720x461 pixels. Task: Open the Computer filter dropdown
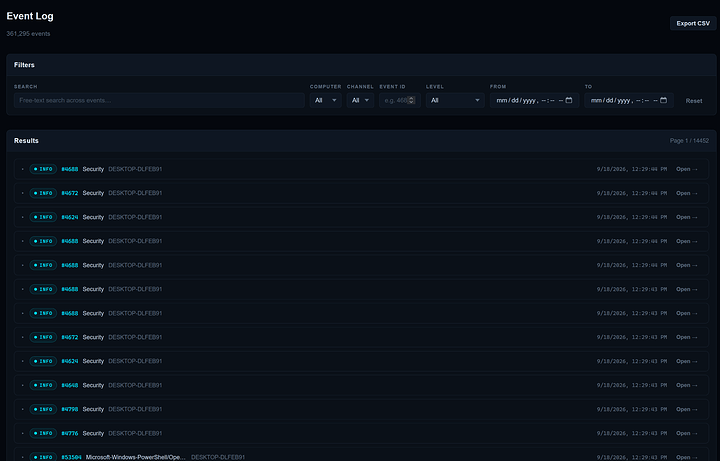326,100
